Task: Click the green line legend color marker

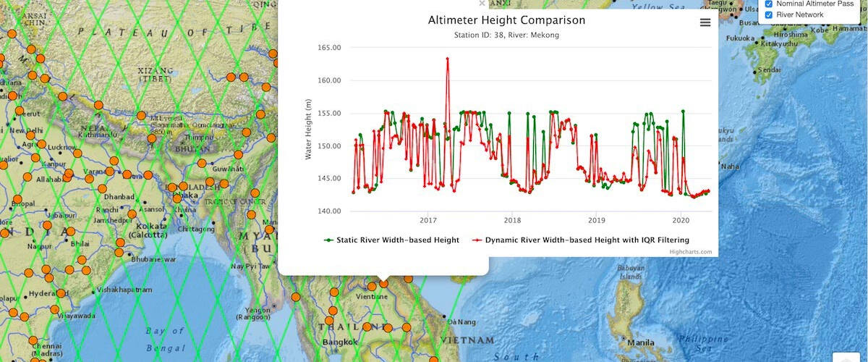Action: [x=329, y=240]
